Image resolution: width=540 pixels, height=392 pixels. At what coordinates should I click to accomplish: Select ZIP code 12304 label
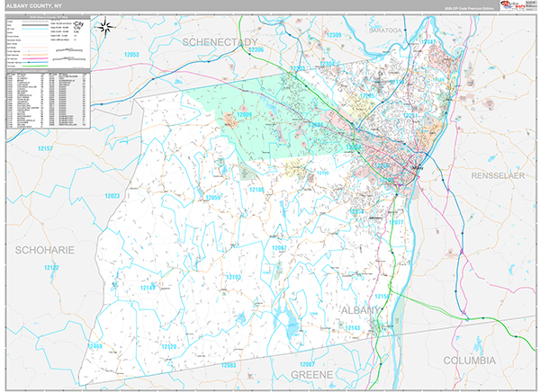tap(327, 64)
